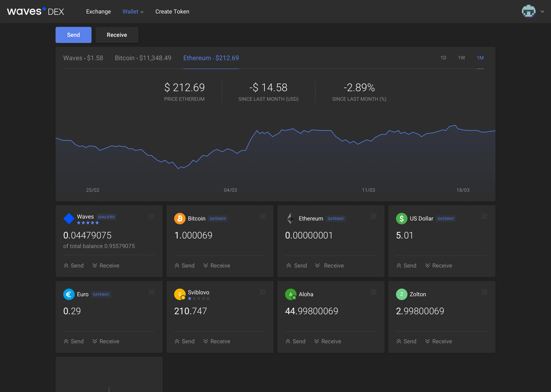
Task: Select the Ethereum · $212.69 tab
Action: pyautogui.click(x=211, y=58)
